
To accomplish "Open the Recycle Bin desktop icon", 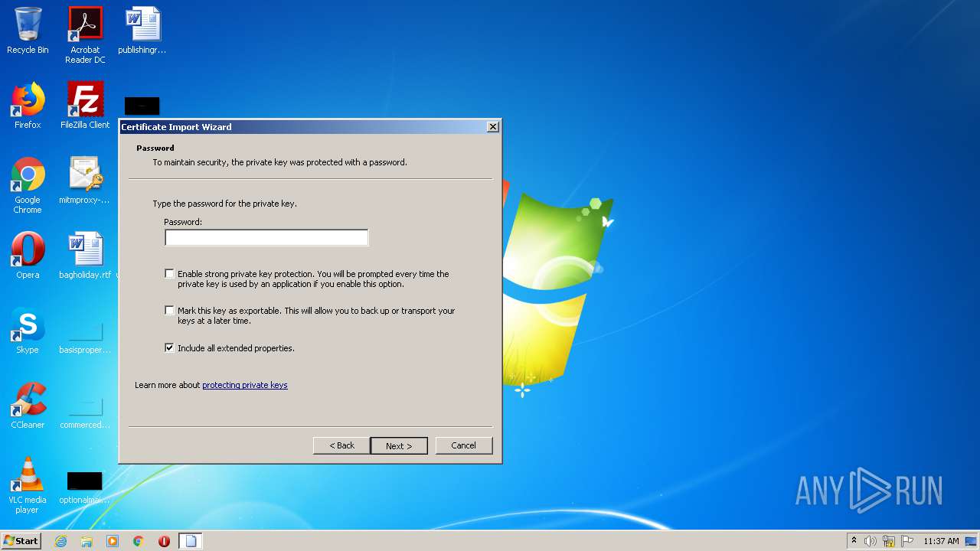I will 28,31.
